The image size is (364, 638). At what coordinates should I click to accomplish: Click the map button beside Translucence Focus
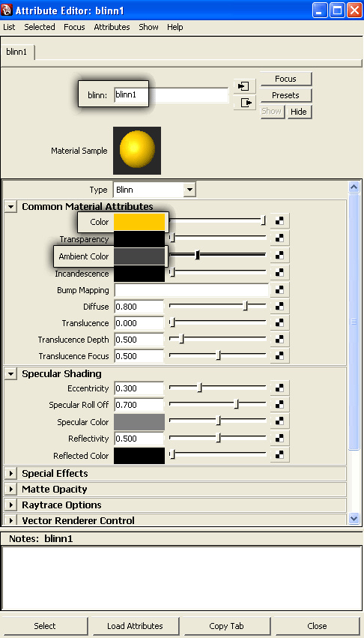point(280,356)
